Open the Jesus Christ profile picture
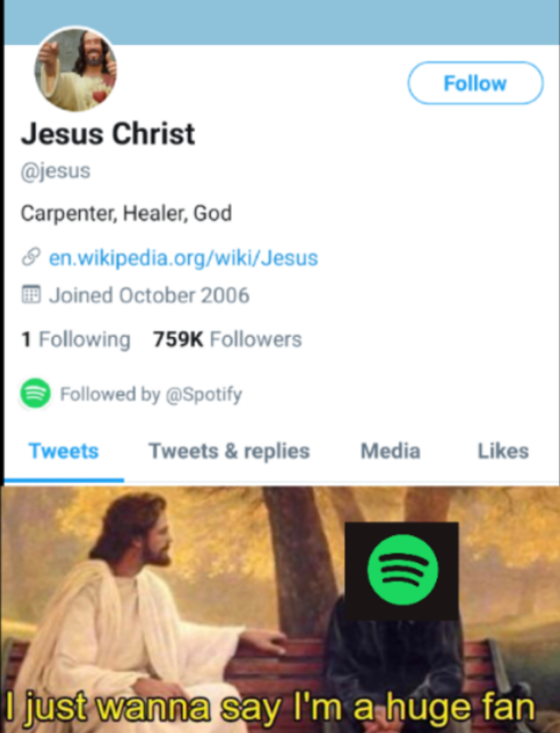 click(75, 69)
